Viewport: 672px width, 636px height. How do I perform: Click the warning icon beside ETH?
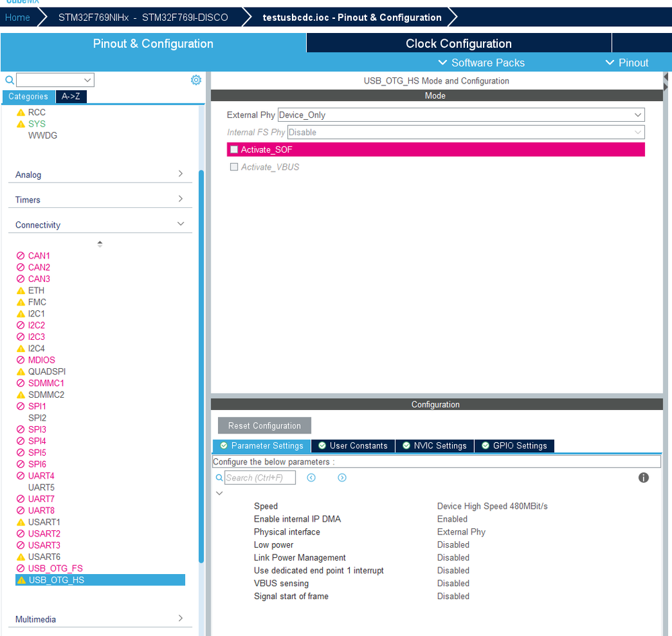coord(21,291)
